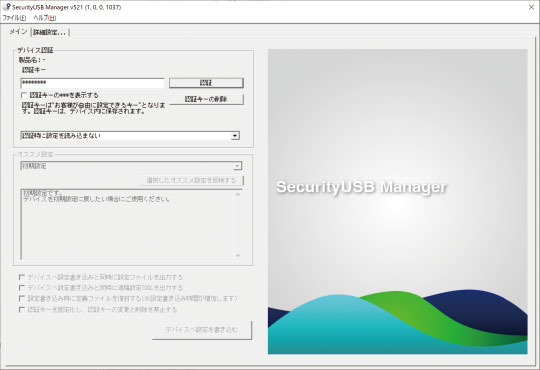
Task: Click the SecurityUSB Manager banner image
Action: tap(397, 201)
